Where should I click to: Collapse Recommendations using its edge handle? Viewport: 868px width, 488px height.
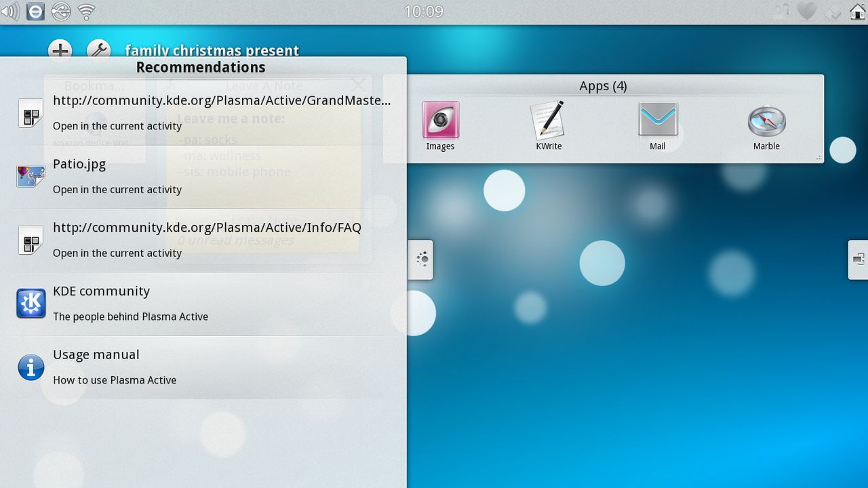pos(420,260)
